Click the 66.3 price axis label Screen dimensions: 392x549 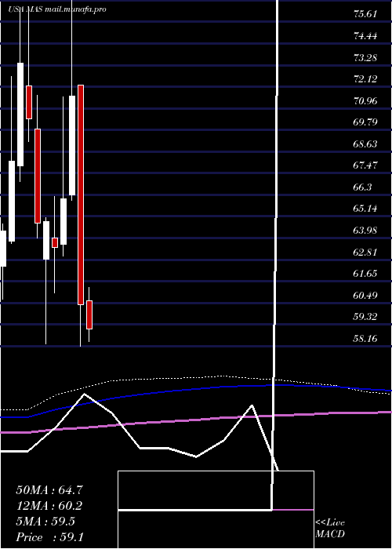(x=362, y=187)
